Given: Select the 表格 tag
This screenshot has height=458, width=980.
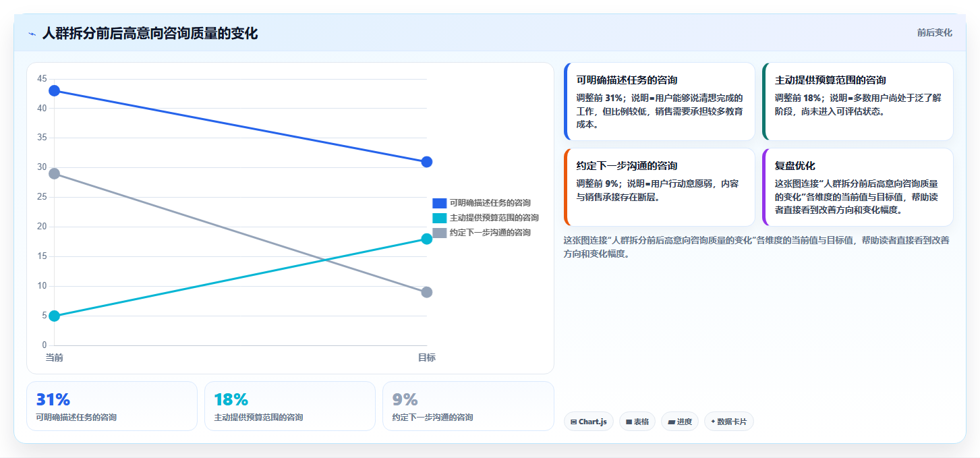Looking at the screenshot, I should [x=637, y=422].
